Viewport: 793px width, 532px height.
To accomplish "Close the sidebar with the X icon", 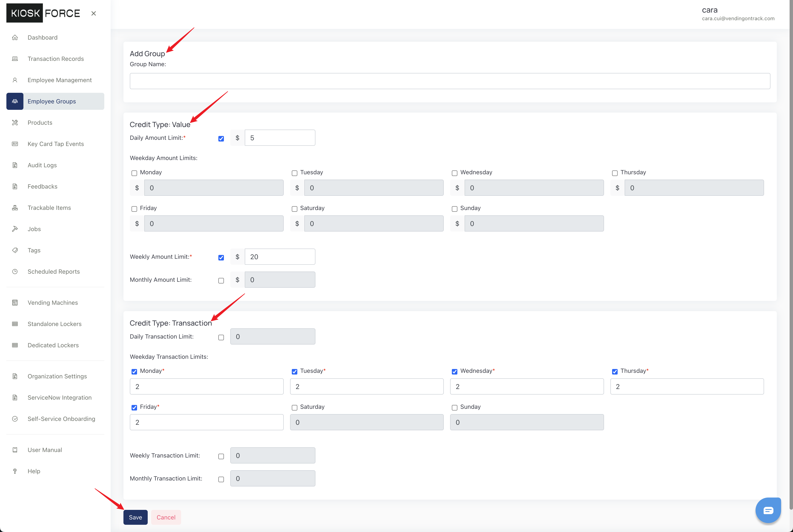I will coord(94,13).
